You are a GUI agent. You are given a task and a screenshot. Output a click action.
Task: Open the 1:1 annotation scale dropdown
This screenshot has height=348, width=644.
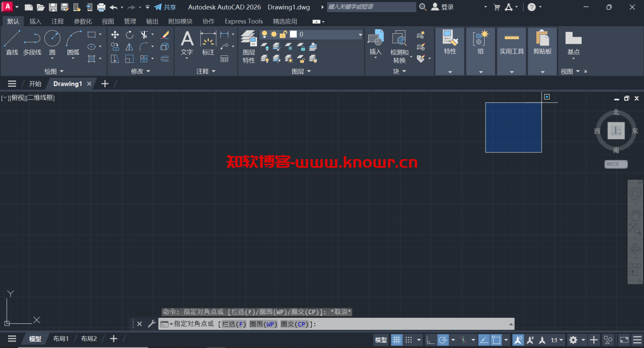tap(556, 340)
